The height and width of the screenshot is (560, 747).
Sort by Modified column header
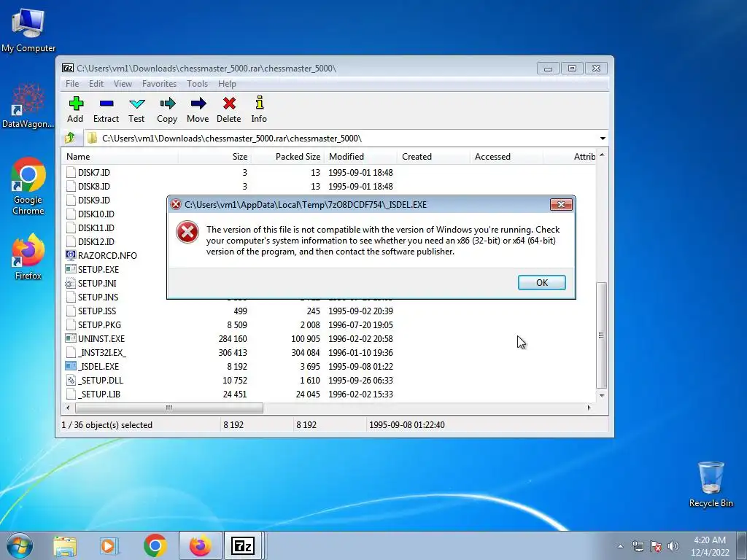pyautogui.click(x=360, y=157)
